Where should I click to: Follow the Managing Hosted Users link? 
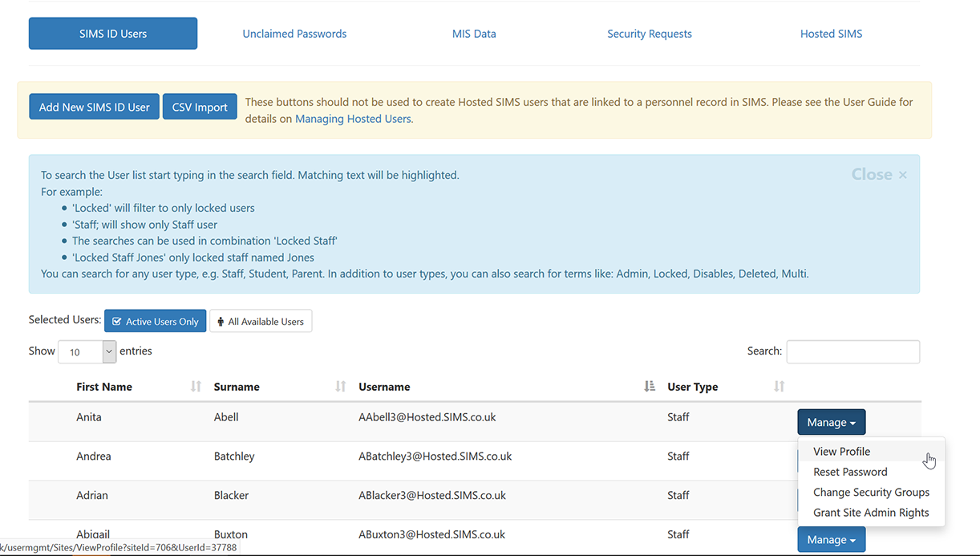tap(353, 119)
